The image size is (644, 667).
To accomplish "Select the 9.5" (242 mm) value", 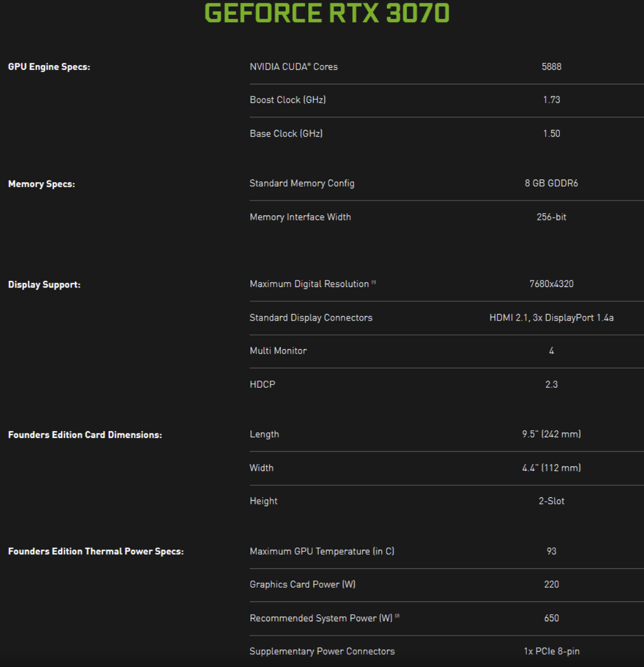I will pyautogui.click(x=552, y=435).
